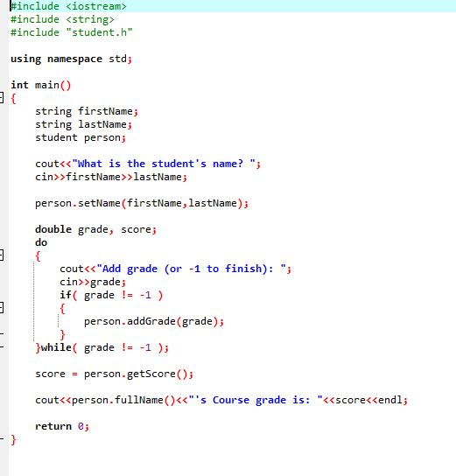Viewport: 456px width, 476px height.
Task: Click the 'return 0;' statement
Action: click(62, 426)
